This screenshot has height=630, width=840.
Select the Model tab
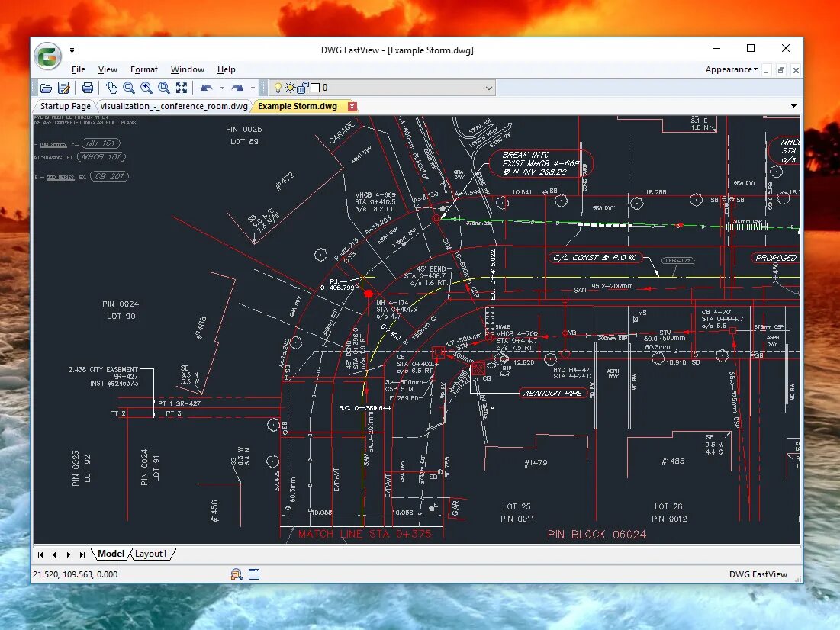click(x=111, y=554)
